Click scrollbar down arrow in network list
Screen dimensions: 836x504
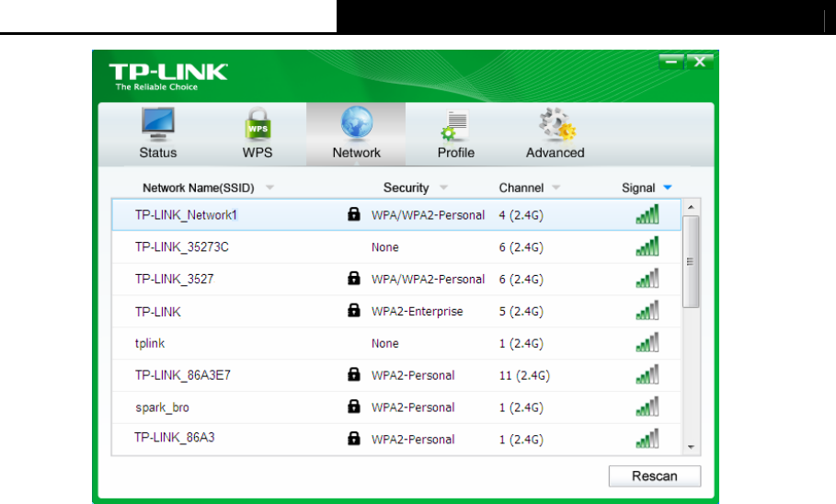tap(691, 447)
